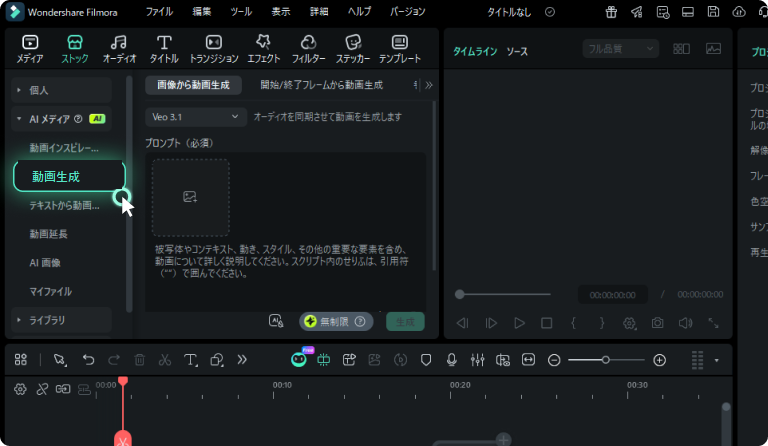Select AI 画像 in the sidebar
The height and width of the screenshot is (446, 768).
pyautogui.click(x=45, y=263)
